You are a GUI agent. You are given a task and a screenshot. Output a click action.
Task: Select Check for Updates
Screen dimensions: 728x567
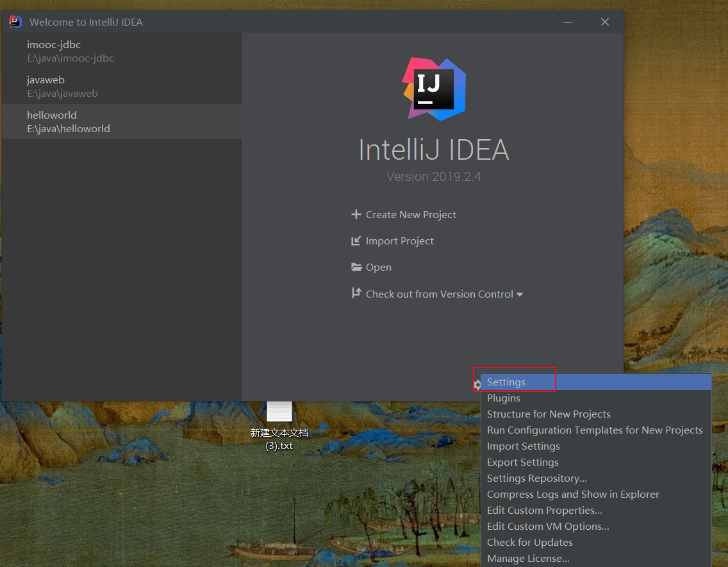point(596,543)
